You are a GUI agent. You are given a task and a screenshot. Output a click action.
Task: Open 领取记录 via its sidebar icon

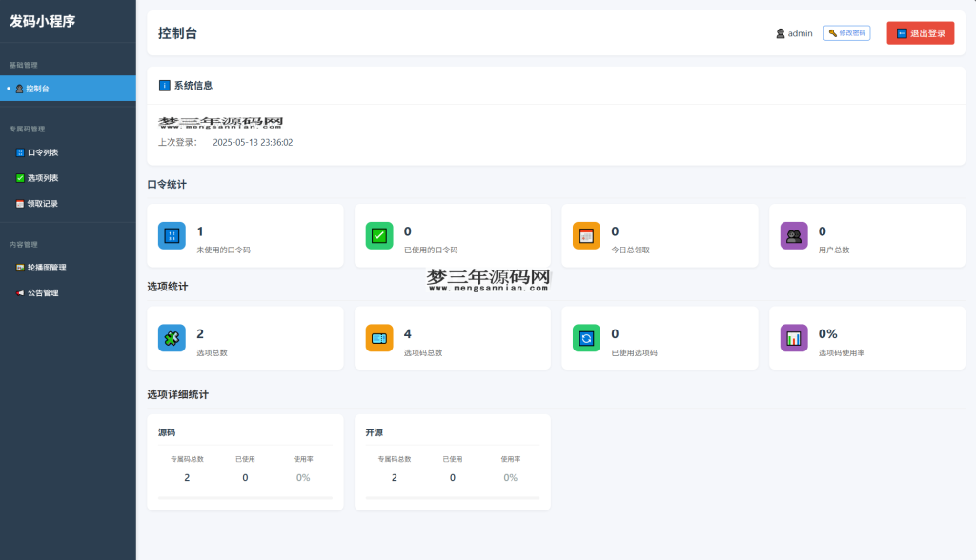[x=20, y=203]
